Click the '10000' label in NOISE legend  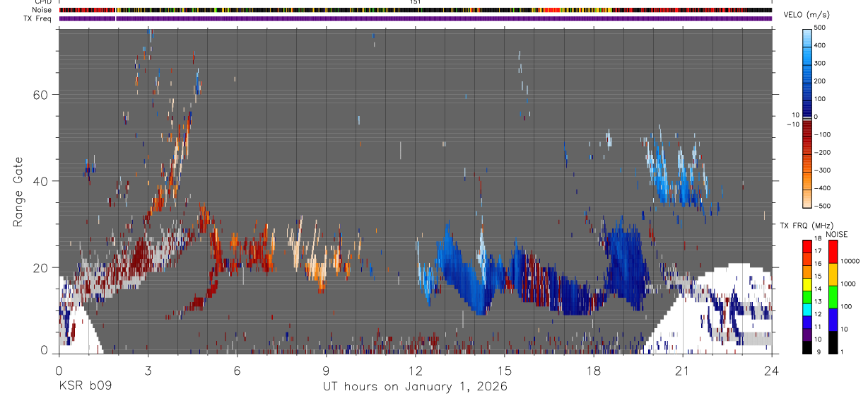click(850, 261)
